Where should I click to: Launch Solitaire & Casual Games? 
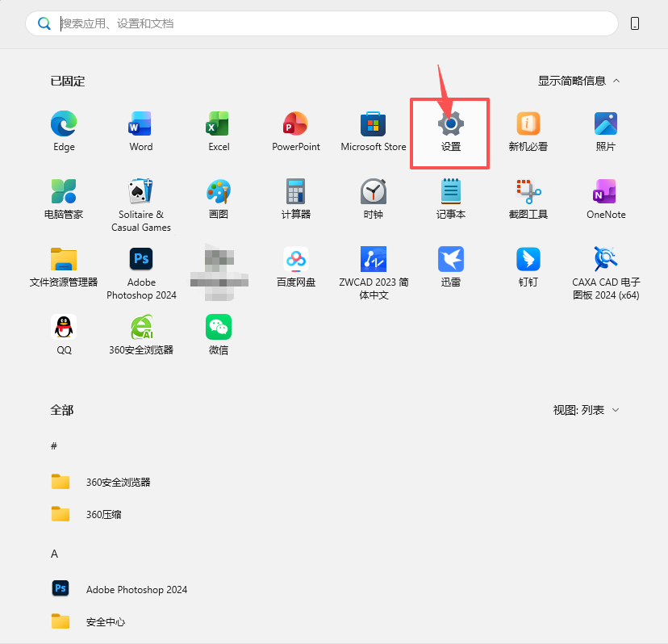pos(141,205)
